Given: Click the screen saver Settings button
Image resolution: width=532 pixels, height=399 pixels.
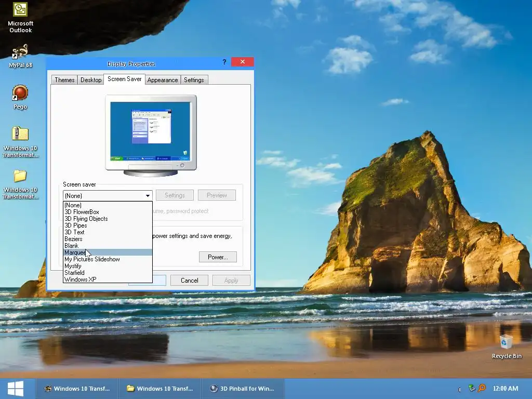Looking at the screenshot, I should click(175, 195).
